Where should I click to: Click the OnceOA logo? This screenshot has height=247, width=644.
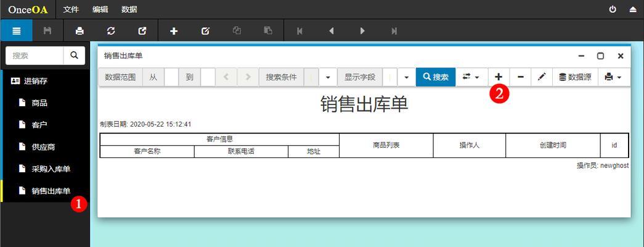[x=28, y=9]
